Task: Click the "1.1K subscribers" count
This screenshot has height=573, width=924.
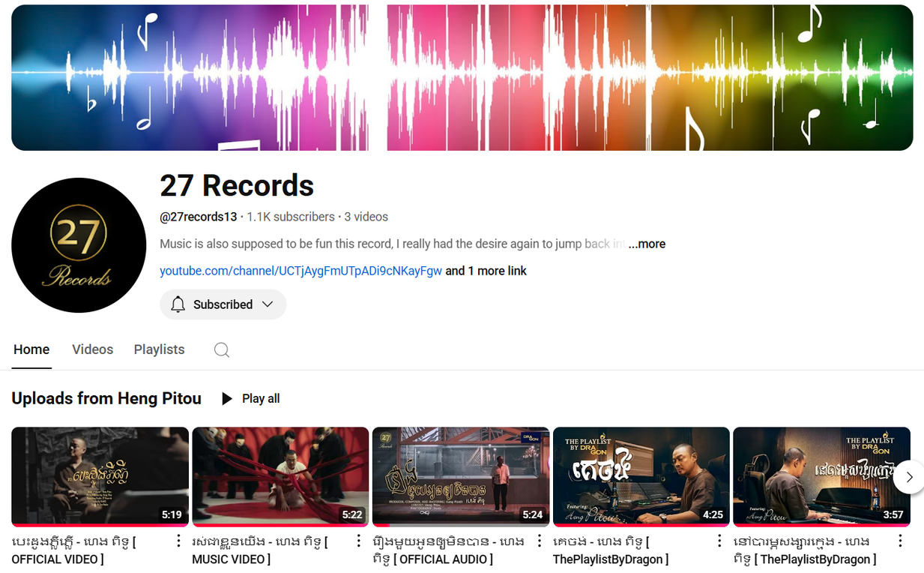Action: [x=291, y=217]
